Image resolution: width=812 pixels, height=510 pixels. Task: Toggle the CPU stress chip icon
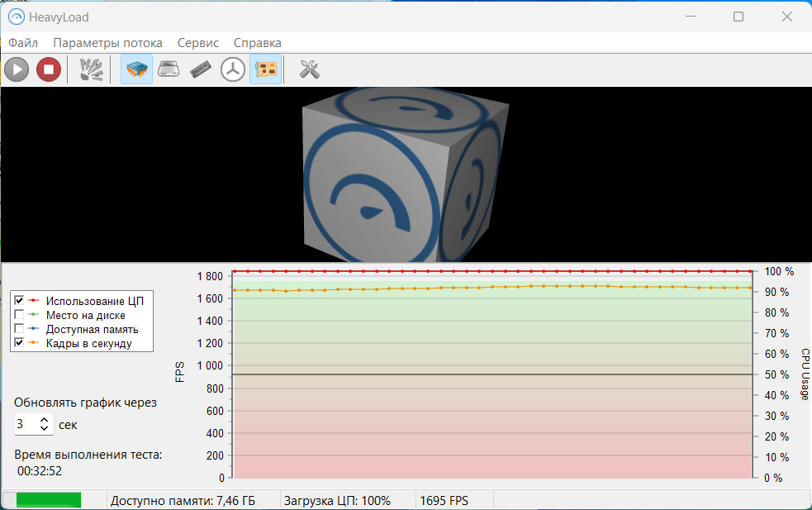tap(136, 69)
